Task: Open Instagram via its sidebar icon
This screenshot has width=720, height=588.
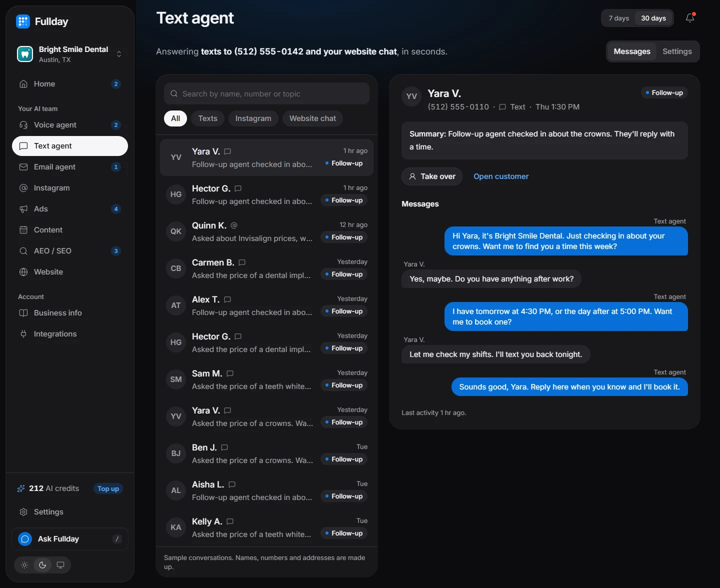Action: 23,188
